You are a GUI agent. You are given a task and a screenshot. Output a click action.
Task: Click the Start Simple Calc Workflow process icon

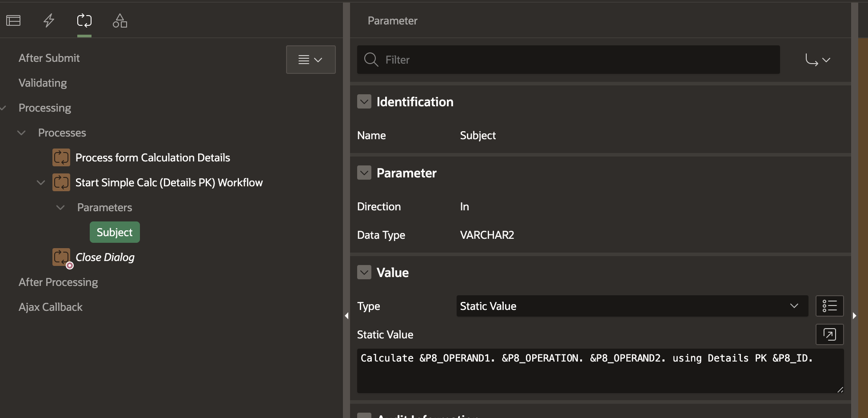point(61,182)
